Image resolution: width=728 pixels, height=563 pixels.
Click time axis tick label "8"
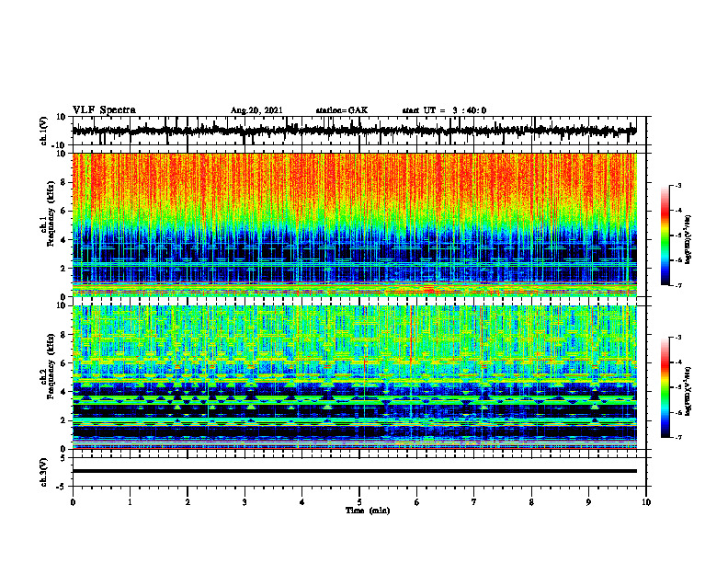tap(531, 502)
